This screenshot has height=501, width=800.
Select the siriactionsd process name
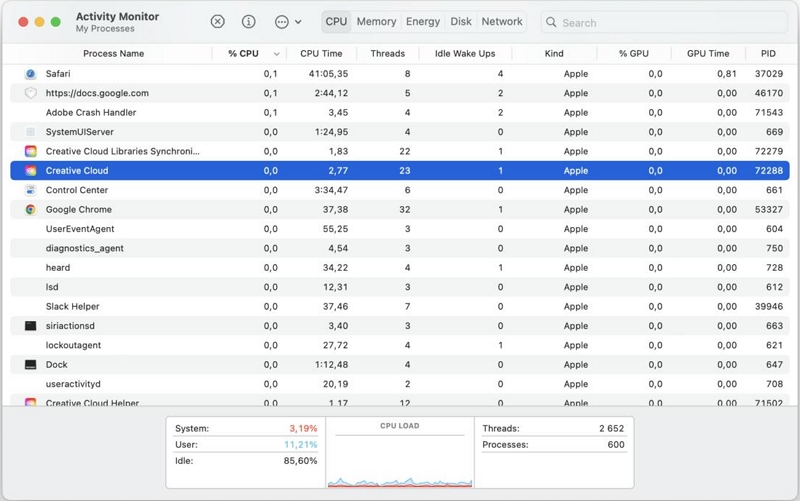tap(70, 326)
